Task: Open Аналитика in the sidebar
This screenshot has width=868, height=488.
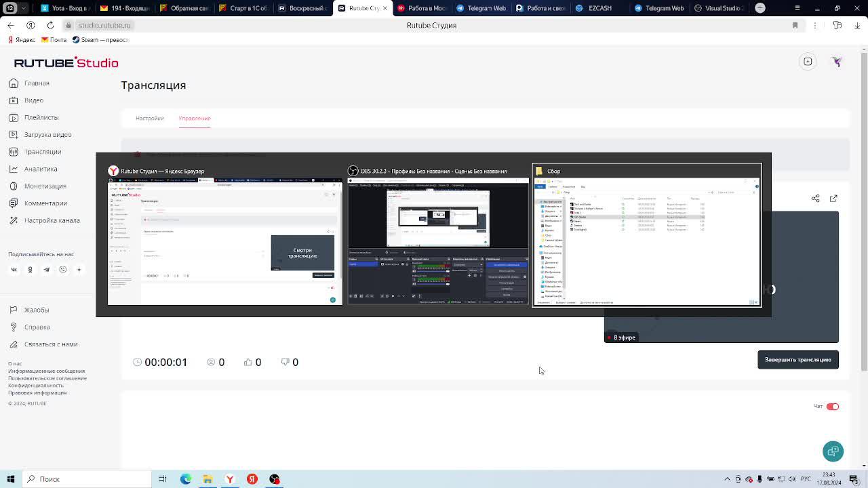Action: point(33,169)
